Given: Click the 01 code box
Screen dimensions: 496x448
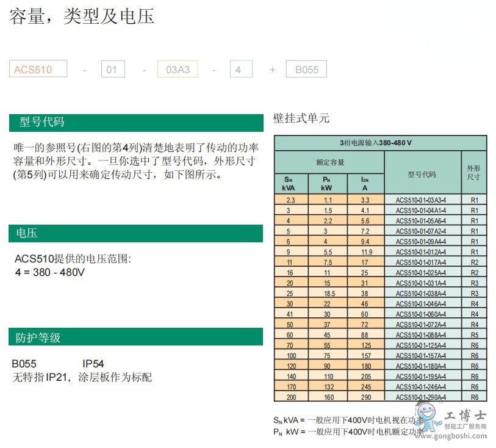Looking at the screenshot, I should click(x=113, y=69).
